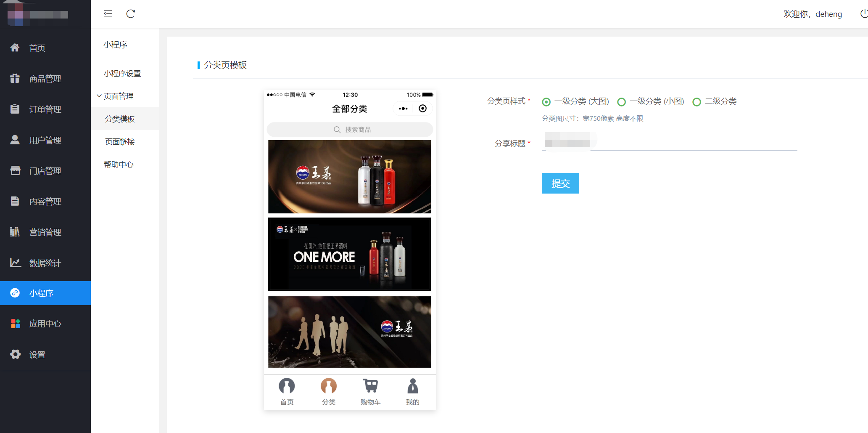Click the gift icon beside 商品管理
The image size is (868, 433).
point(15,78)
